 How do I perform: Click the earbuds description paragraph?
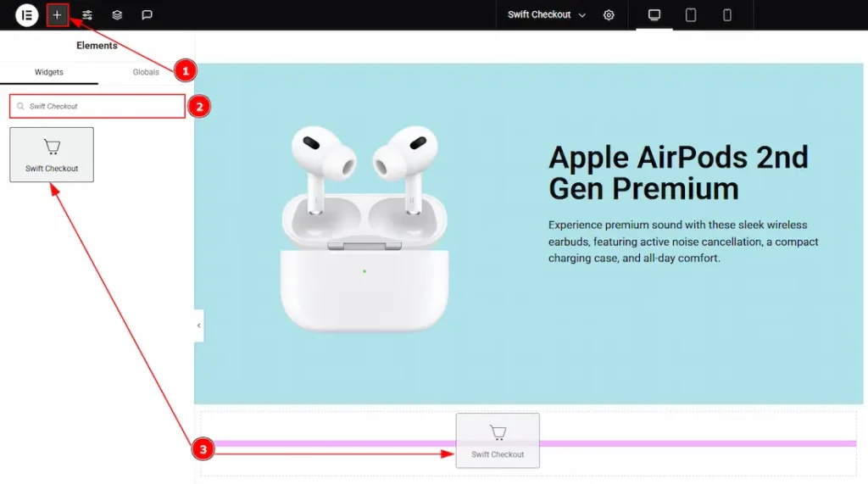click(x=683, y=242)
